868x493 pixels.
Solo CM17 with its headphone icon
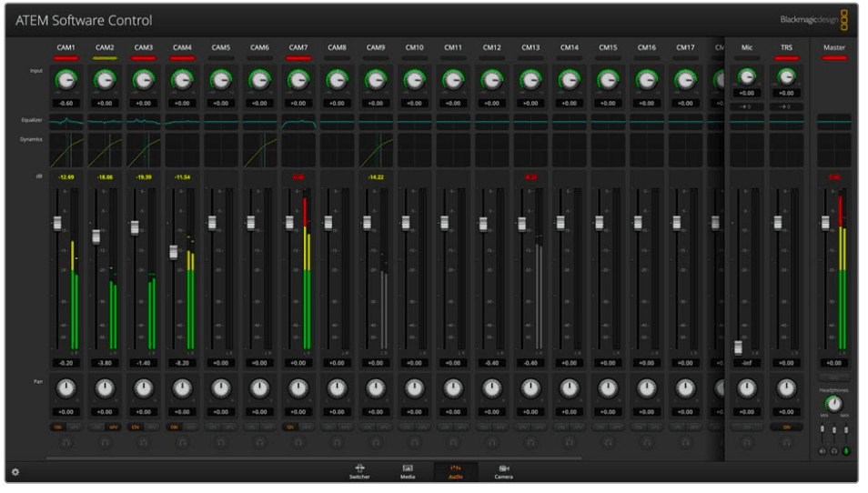[686, 442]
